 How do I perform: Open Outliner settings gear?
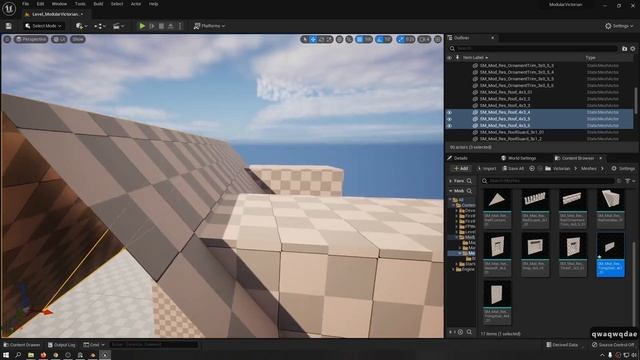pos(633,49)
